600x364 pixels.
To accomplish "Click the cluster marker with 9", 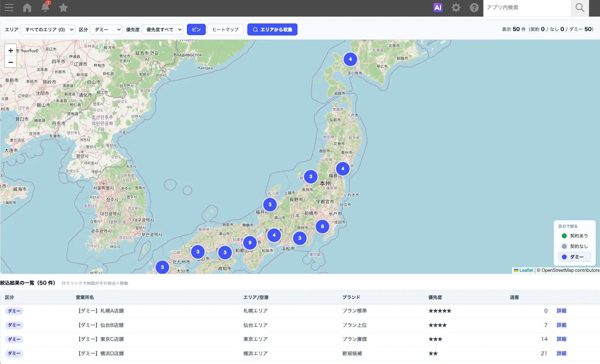I will pos(250,243).
